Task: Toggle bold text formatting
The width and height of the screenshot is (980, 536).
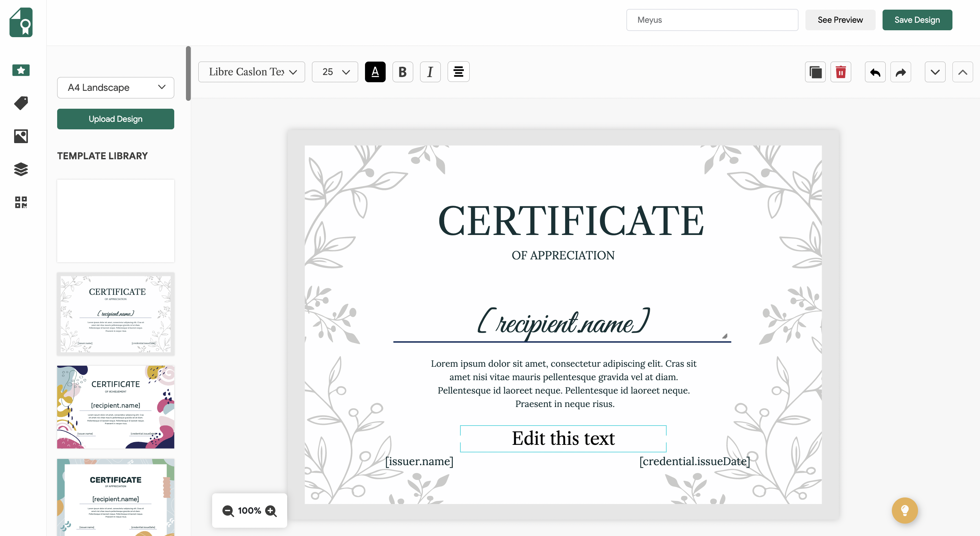Action: 402,72
